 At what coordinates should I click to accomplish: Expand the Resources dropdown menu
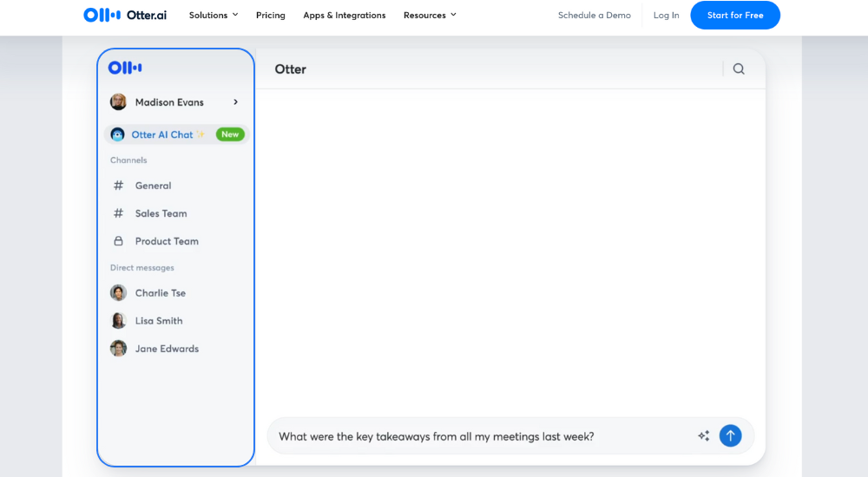coord(430,15)
